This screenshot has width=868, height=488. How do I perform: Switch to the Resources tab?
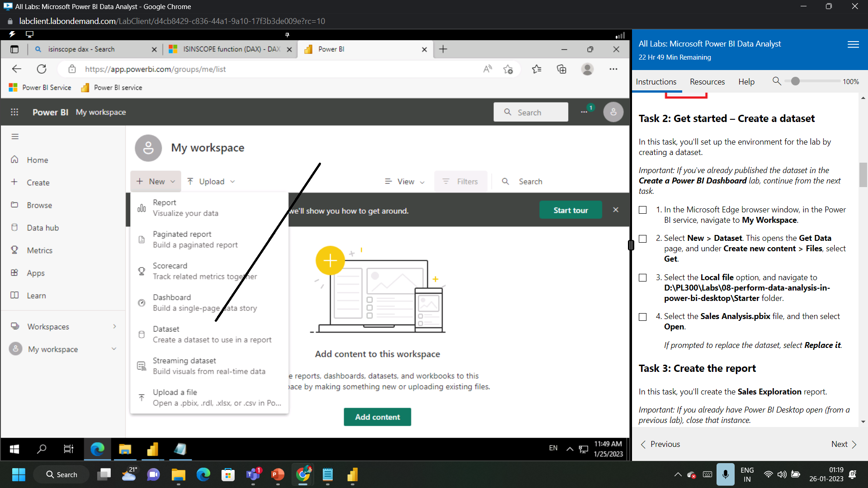tap(707, 82)
